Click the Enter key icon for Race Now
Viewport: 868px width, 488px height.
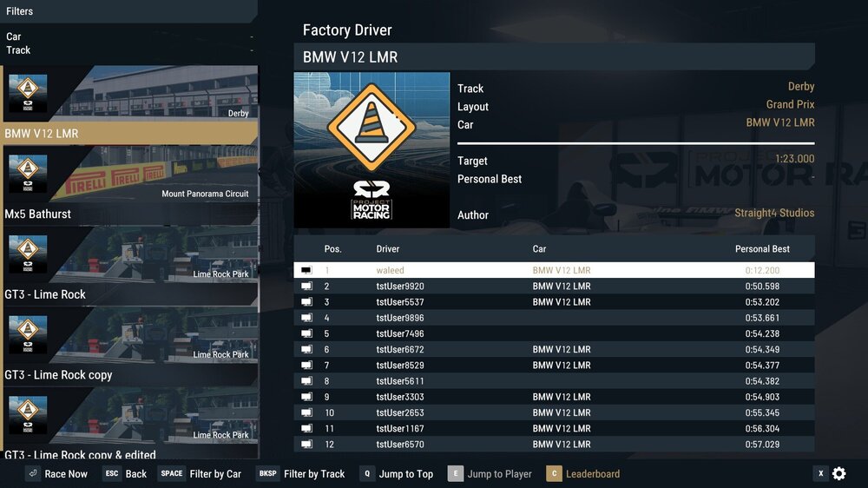pos(33,473)
